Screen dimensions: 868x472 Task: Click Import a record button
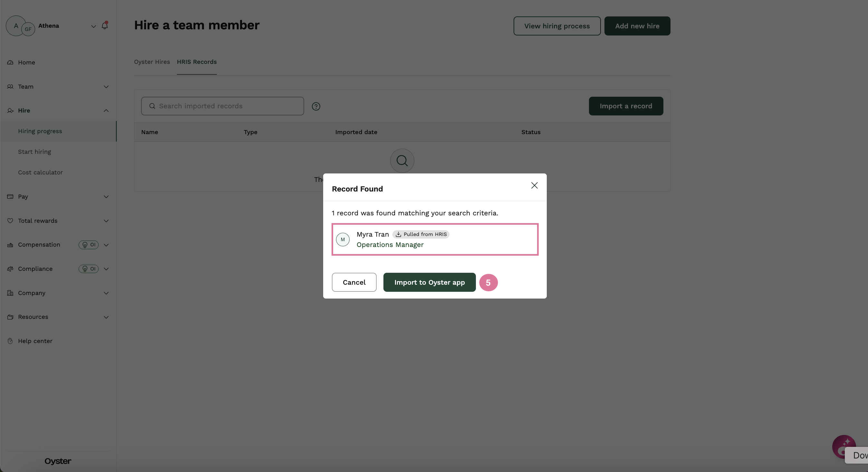pos(626,106)
